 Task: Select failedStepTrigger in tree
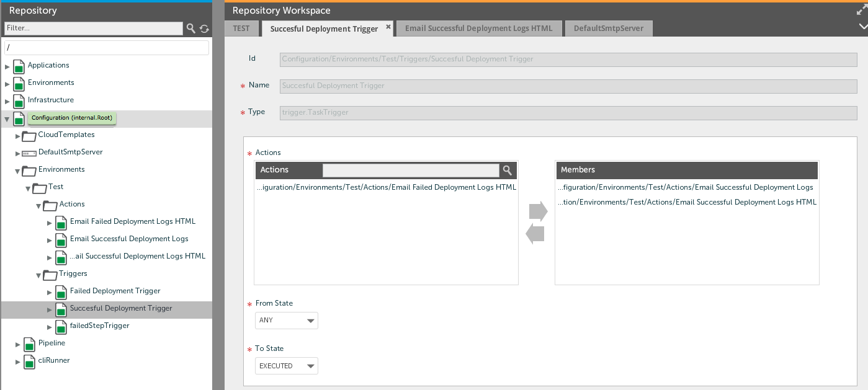tap(100, 326)
